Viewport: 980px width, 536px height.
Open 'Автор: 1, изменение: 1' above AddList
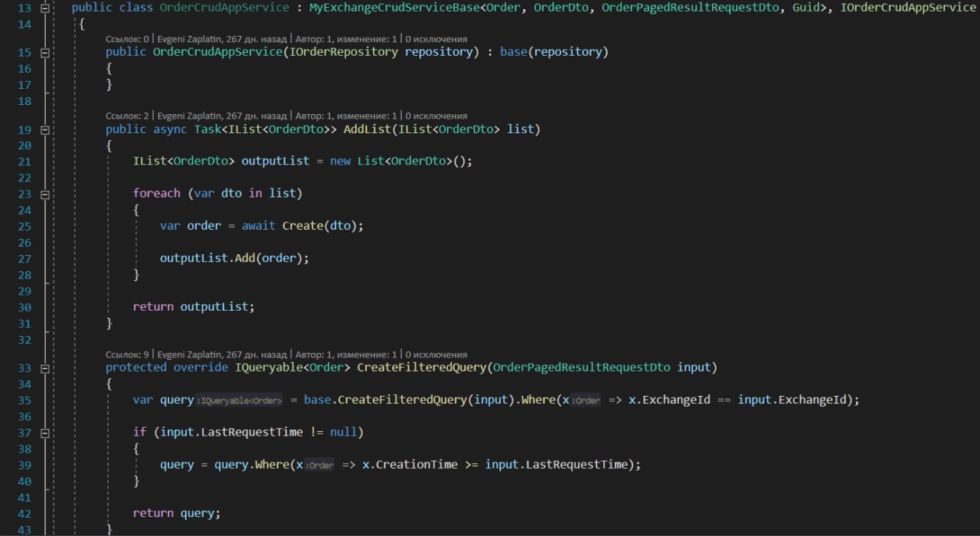pos(346,115)
